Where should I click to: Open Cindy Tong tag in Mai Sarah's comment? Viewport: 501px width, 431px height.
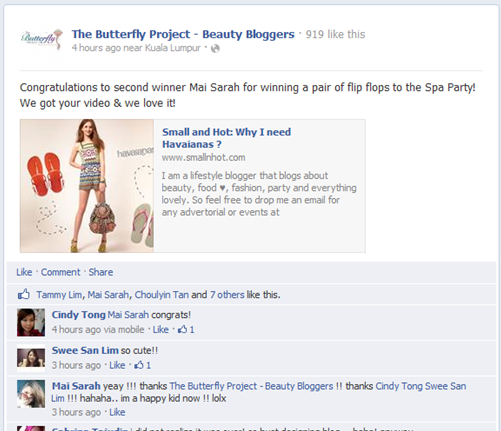tap(399, 386)
